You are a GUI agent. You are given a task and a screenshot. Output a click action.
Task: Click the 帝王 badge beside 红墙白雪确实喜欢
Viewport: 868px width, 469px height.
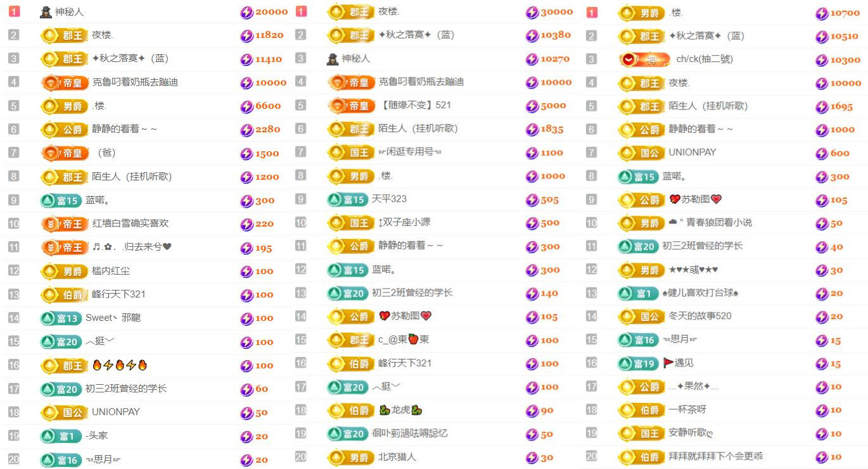(65, 224)
